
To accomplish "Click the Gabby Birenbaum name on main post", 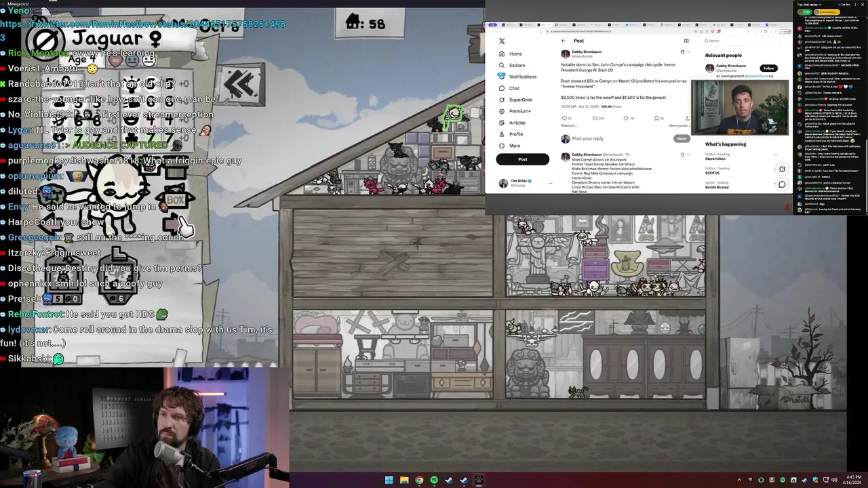I will [x=587, y=52].
